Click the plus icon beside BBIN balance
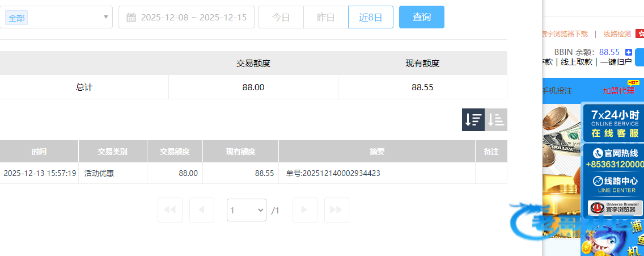This screenshot has height=256, width=644. point(629,52)
